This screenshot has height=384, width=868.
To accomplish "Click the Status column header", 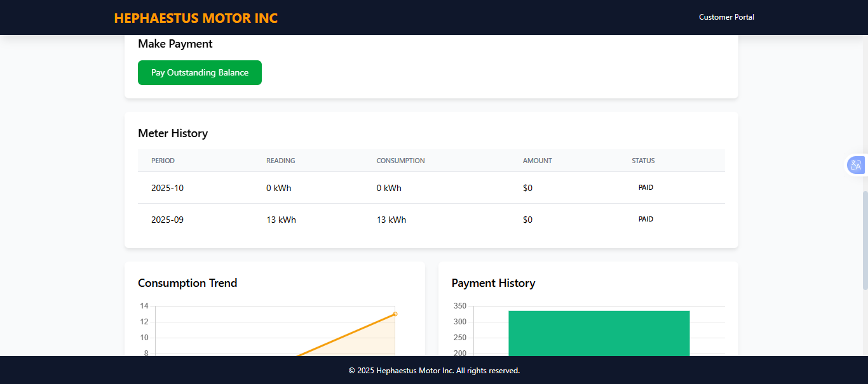I will pyautogui.click(x=643, y=161).
